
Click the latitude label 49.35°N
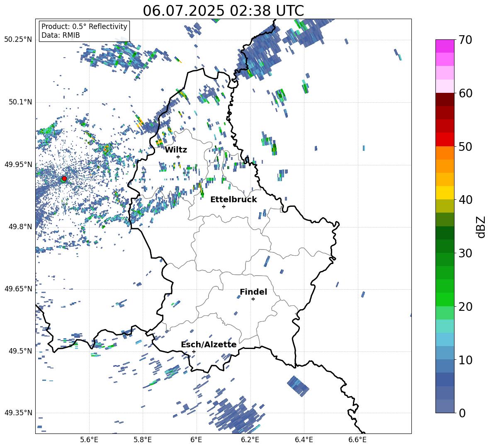18,413
